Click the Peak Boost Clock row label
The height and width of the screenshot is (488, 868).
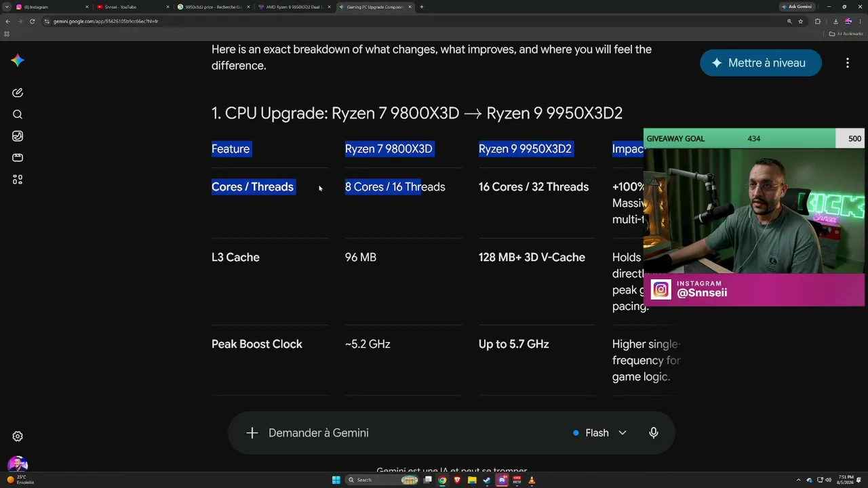[257, 344]
